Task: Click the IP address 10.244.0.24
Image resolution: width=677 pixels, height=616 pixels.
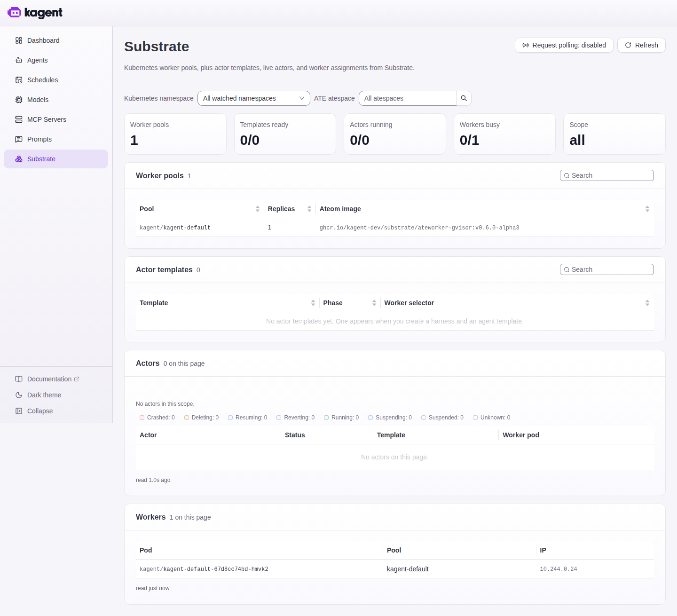Action: [559, 569]
